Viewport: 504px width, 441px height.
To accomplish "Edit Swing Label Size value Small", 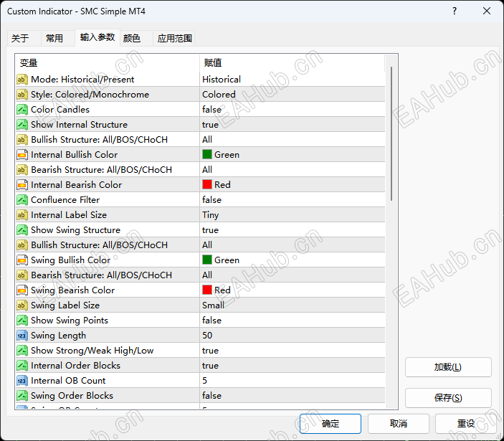I will (x=293, y=305).
